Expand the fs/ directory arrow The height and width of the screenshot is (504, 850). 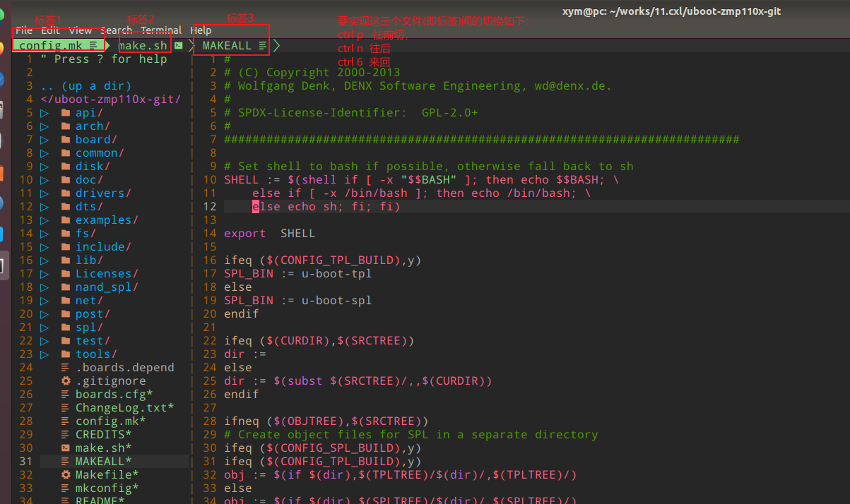pos(45,234)
